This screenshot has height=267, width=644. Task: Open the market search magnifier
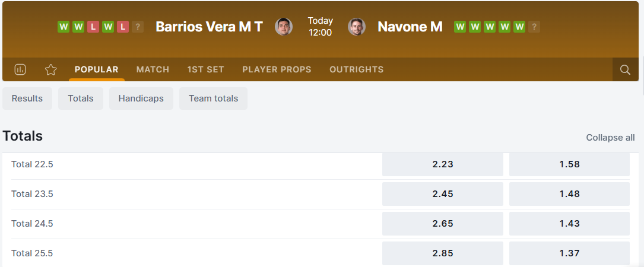625,69
